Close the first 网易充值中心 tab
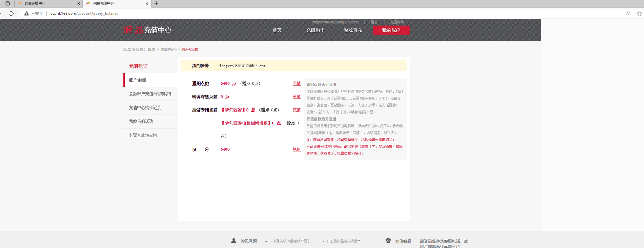 (x=78, y=3)
